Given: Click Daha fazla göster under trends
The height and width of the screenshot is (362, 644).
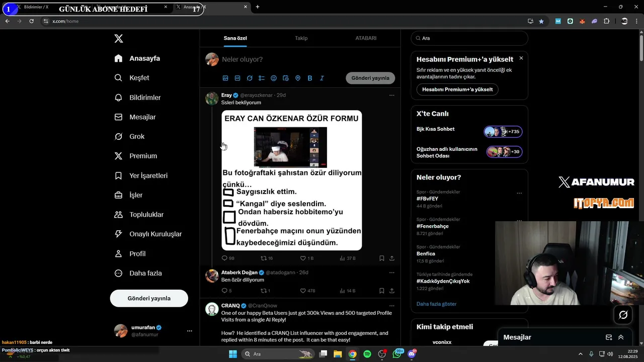Looking at the screenshot, I should (437, 304).
